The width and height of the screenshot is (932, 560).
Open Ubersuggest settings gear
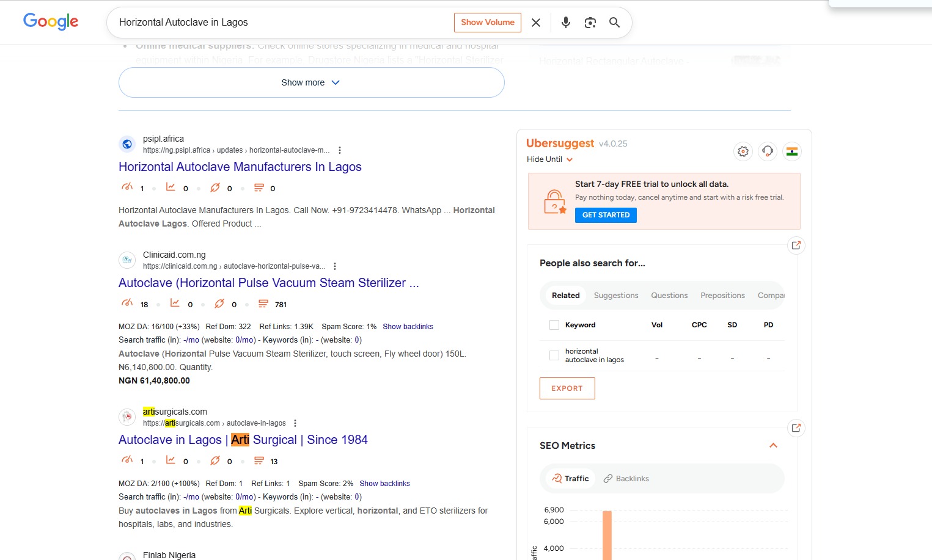click(x=743, y=151)
